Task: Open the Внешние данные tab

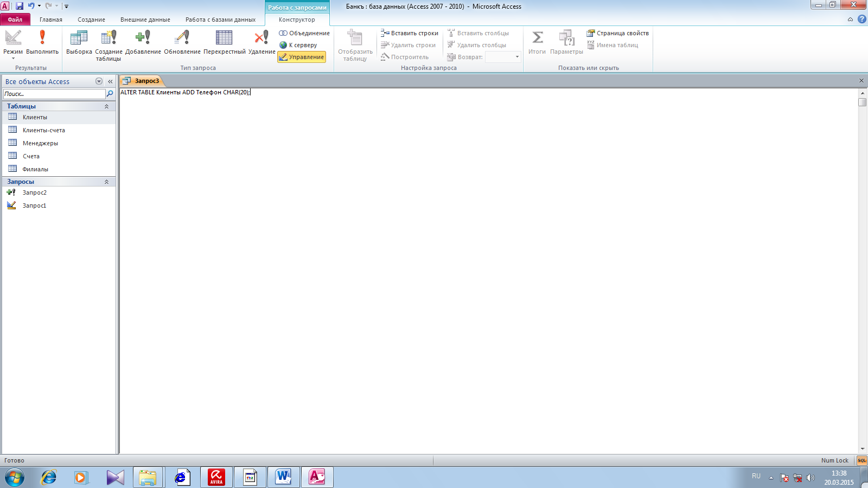Action: [145, 20]
